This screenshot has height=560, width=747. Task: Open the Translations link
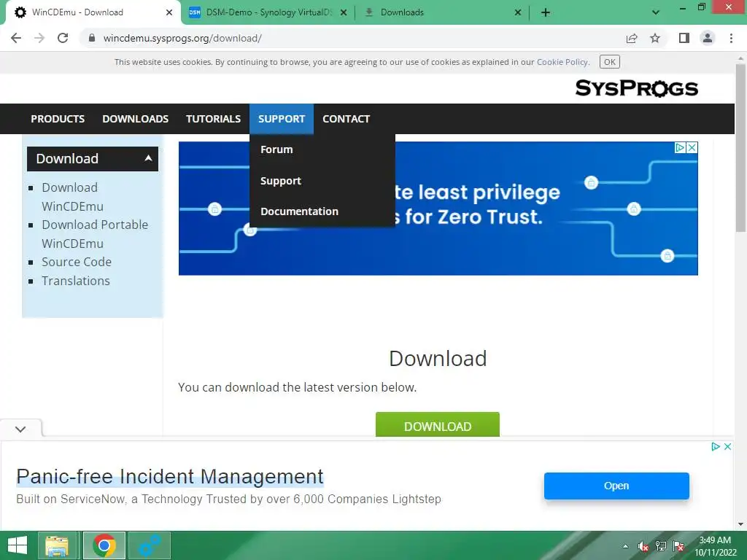pos(76,281)
